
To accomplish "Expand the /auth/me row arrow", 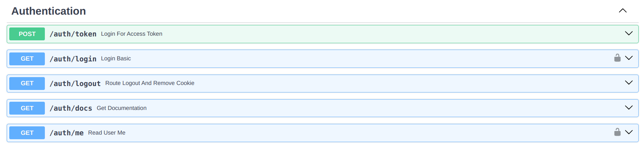I will pyautogui.click(x=629, y=132).
